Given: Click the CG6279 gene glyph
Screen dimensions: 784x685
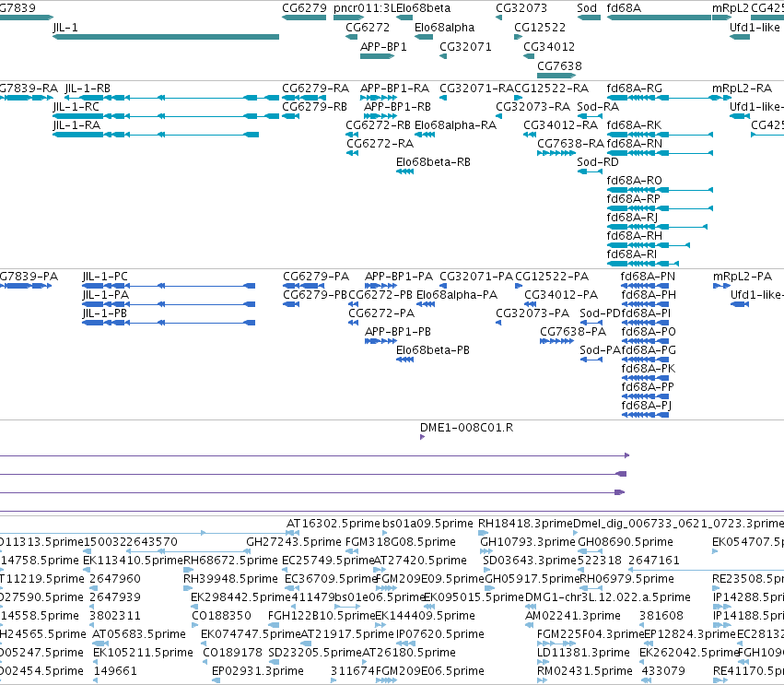Looking at the screenshot, I should [304, 18].
